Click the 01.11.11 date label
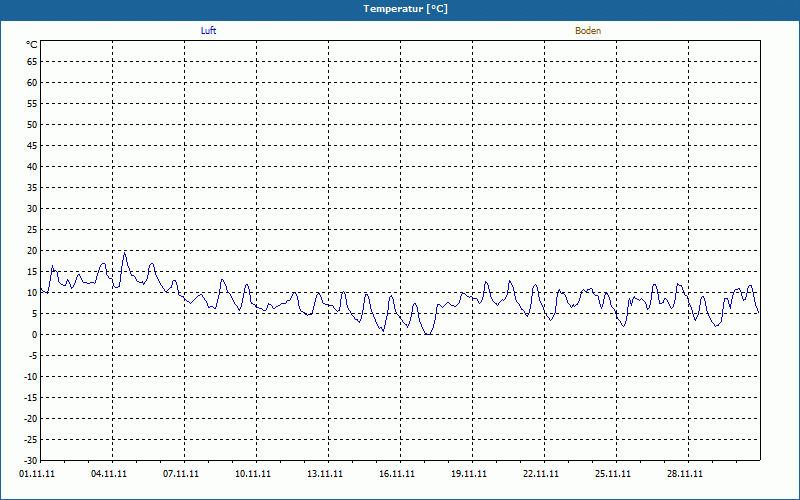Image resolution: width=800 pixels, height=500 pixels. 37,474
